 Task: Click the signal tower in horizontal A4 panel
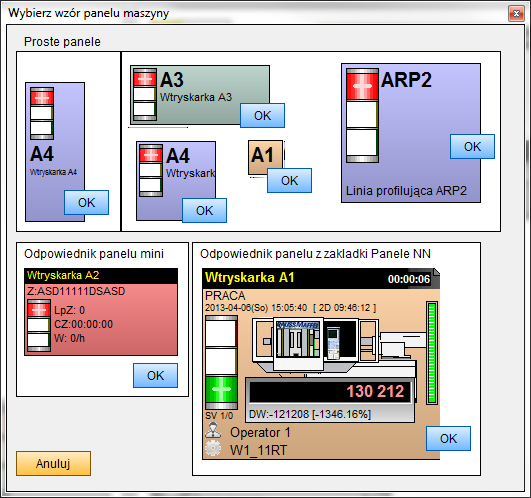[x=151, y=171]
